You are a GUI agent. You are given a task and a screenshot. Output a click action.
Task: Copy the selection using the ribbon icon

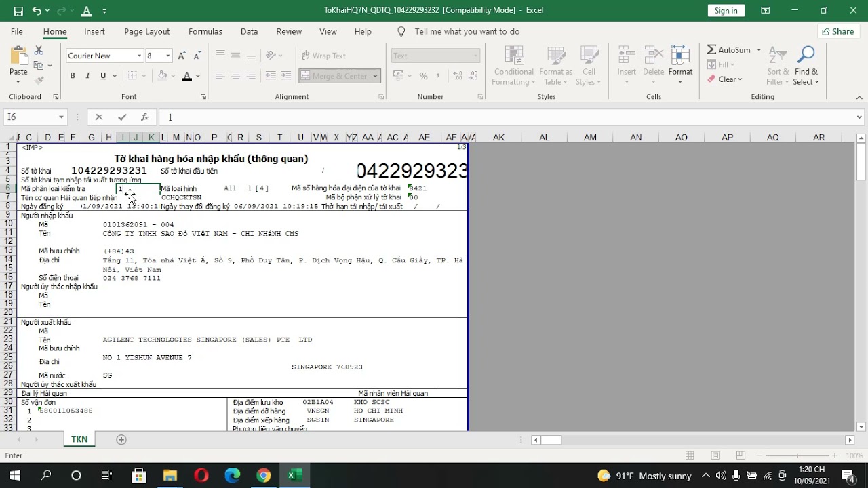click(39, 66)
